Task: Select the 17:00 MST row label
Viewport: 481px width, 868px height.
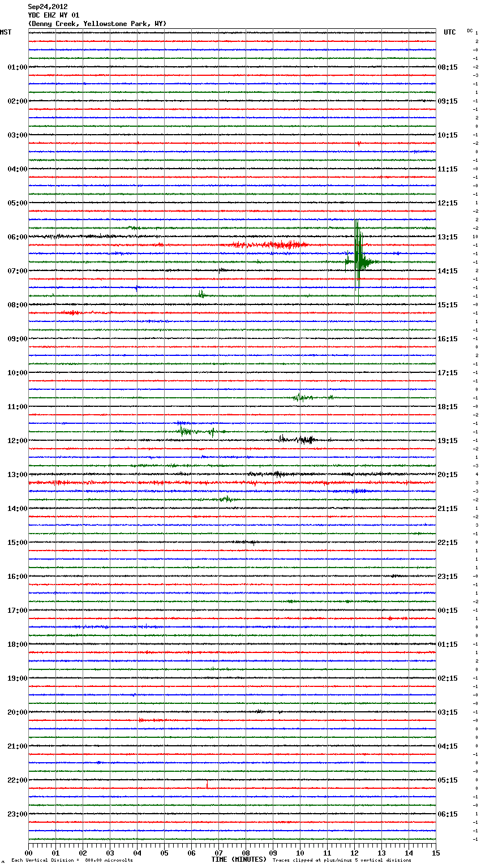Action: [18, 611]
